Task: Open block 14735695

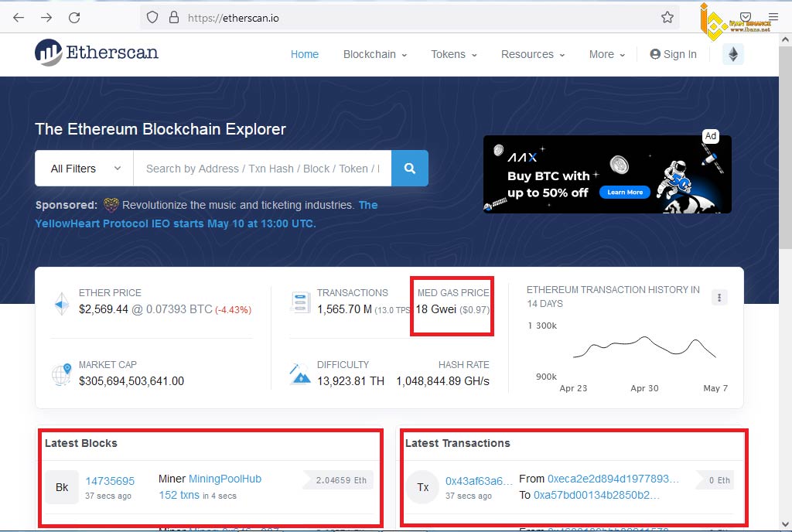Action: pyautogui.click(x=110, y=481)
